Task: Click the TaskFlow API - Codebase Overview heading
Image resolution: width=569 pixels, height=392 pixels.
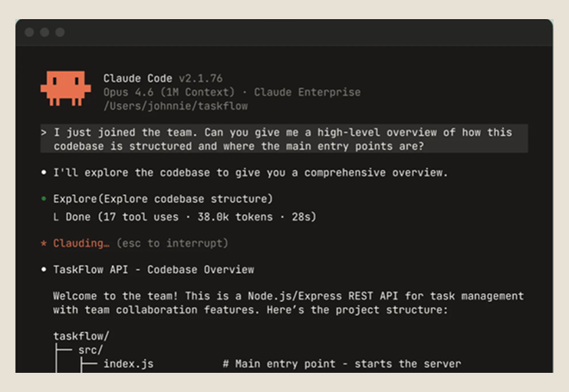Action: coord(153,269)
